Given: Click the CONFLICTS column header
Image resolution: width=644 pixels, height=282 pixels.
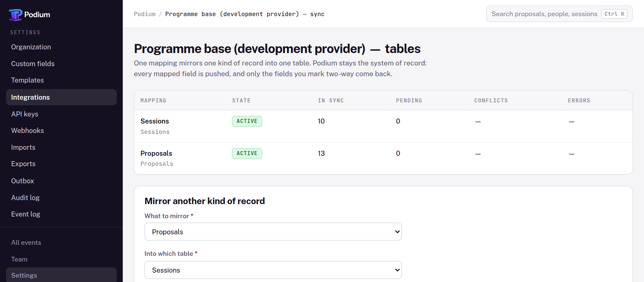Looking at the screenshot, I should click(491, 100).
